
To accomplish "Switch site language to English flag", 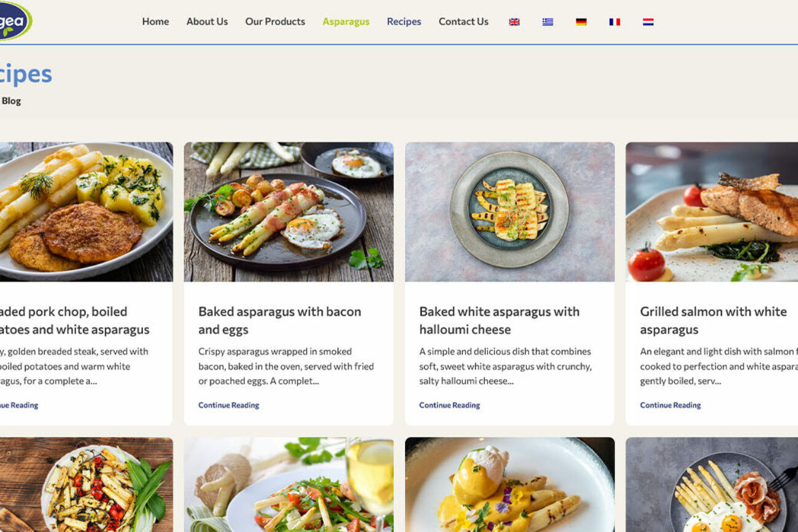I will (x=514, y=22).
